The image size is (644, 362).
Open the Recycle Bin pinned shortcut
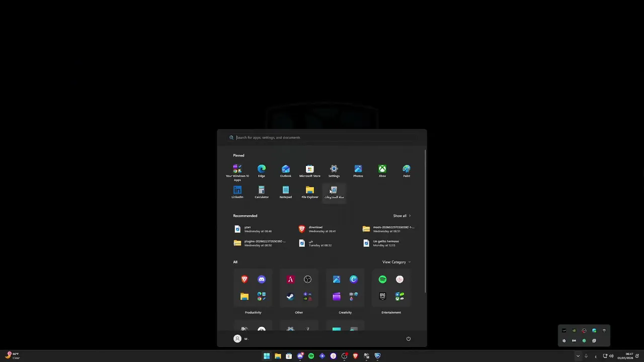pyautogui.click(x=334, y=192)
